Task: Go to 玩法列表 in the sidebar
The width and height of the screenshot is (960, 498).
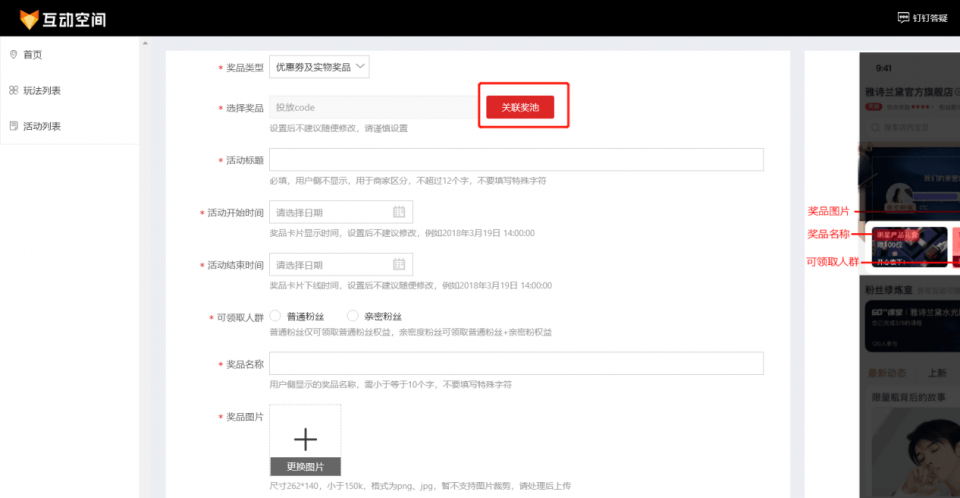Action: coord(42,90)
